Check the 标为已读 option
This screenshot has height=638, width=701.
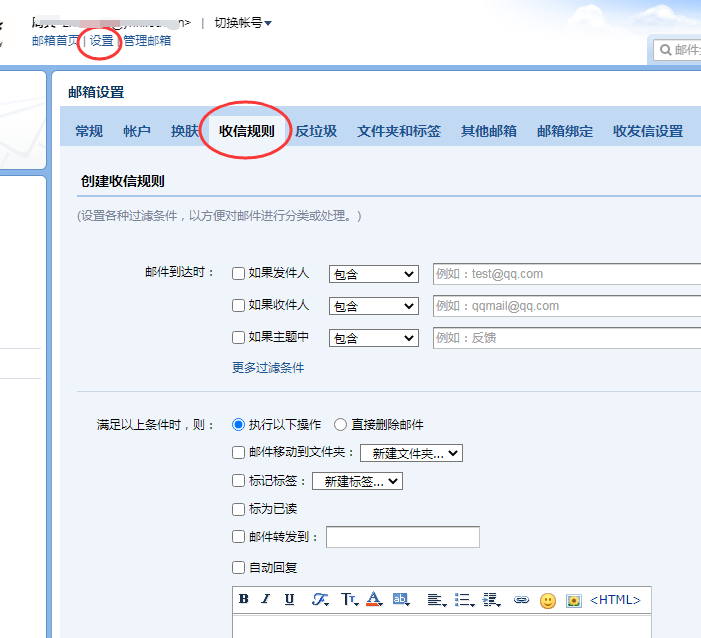tap(238, 509)
